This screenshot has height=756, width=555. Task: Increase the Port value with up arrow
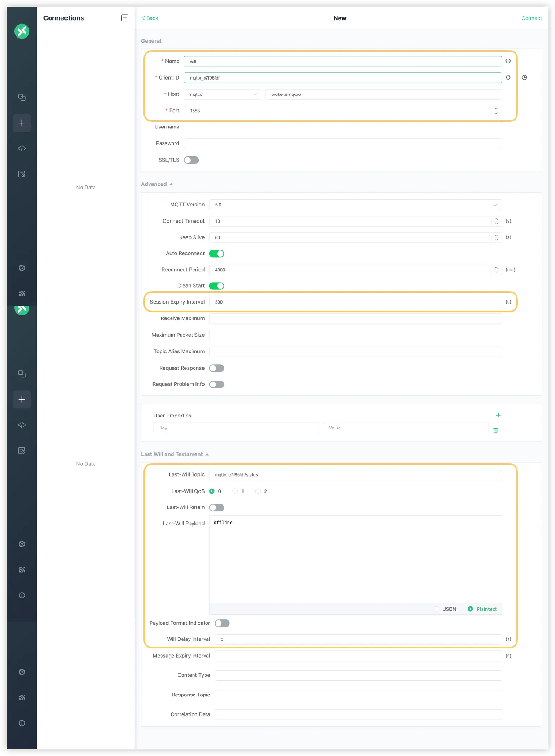[x=496, y=108]
